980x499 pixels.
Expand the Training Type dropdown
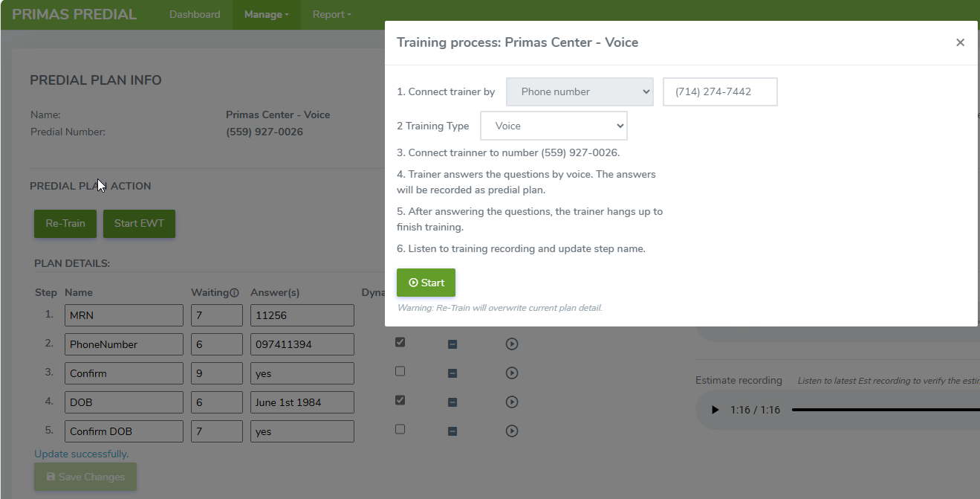554,126
